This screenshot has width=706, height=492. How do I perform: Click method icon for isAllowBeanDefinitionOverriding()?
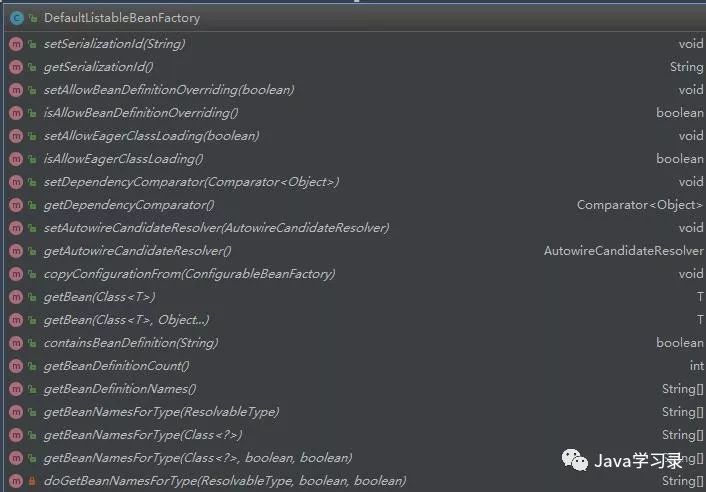point(16,113)
